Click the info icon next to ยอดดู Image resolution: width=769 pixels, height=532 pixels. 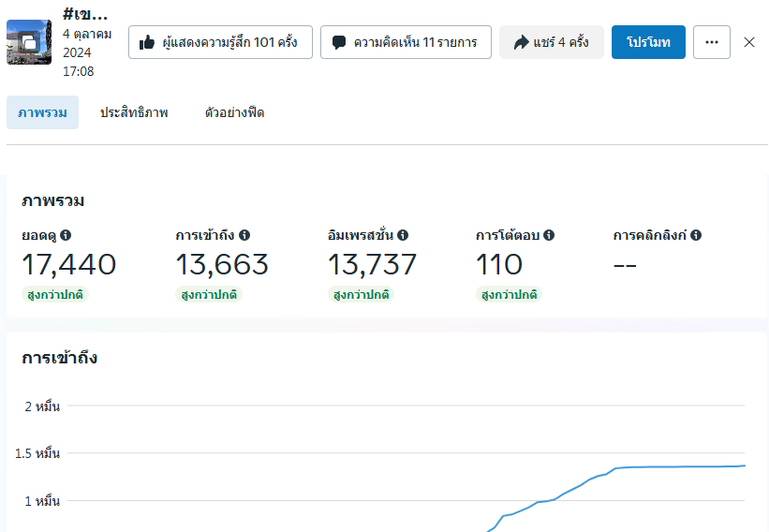point(67,236)
